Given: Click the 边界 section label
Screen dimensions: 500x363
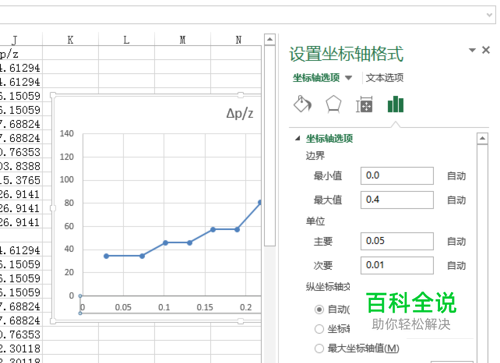Looking at the screenshot, I should (x=315, y=156).
